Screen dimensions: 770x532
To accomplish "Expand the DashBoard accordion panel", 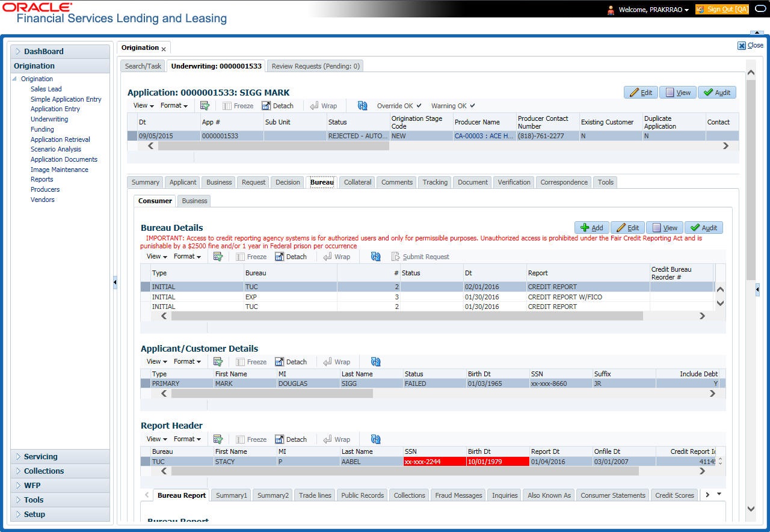I will 60,52.
